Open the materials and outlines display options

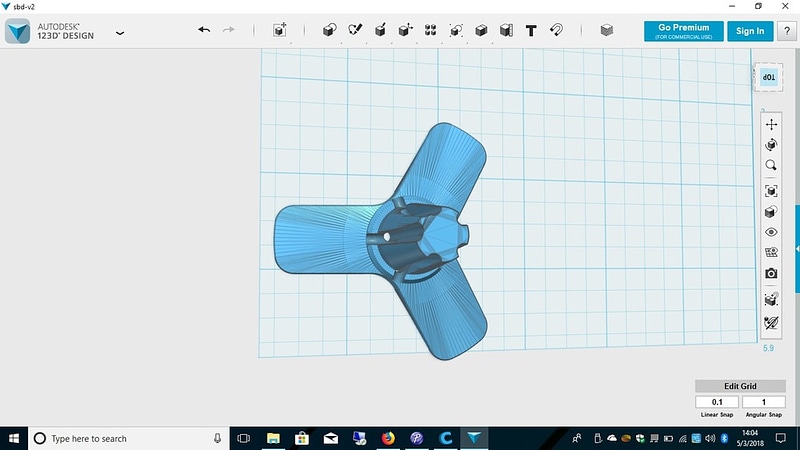(771, 212)
